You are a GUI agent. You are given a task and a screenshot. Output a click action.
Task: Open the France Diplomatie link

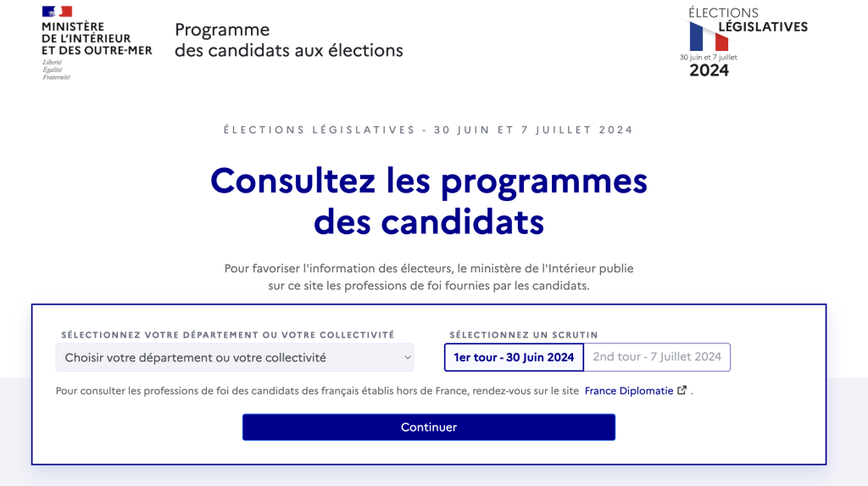pyautogui.click(x=629, y=391)
